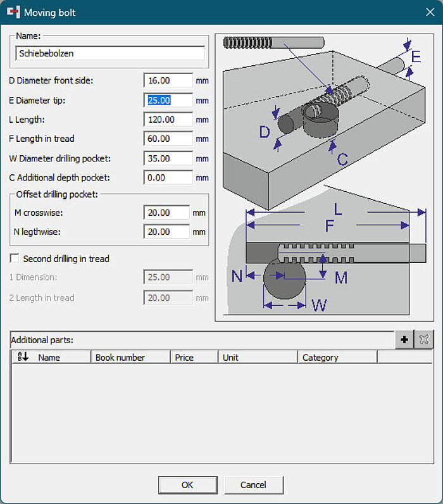Click the Moving bolt title bar icon

[x=13, y=12]
